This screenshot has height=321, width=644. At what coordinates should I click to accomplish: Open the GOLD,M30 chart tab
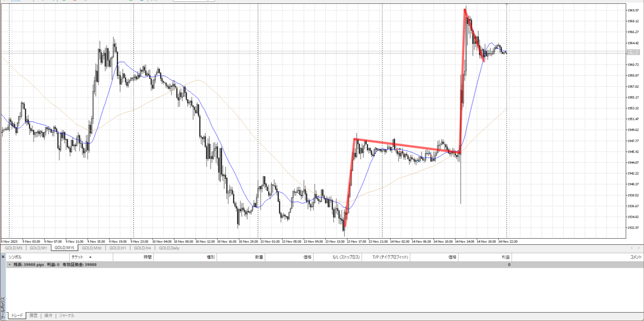point(92,248)
